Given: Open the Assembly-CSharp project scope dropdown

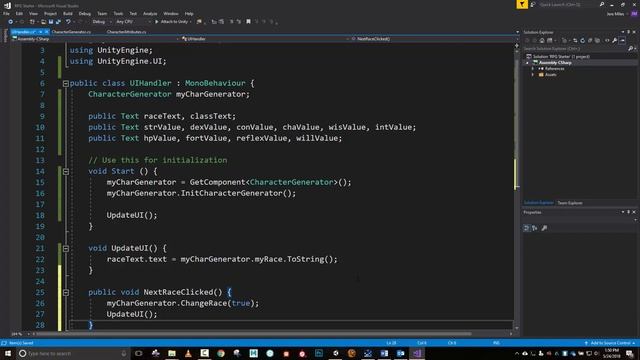Looking at the screenshot, I should point(95,39).
